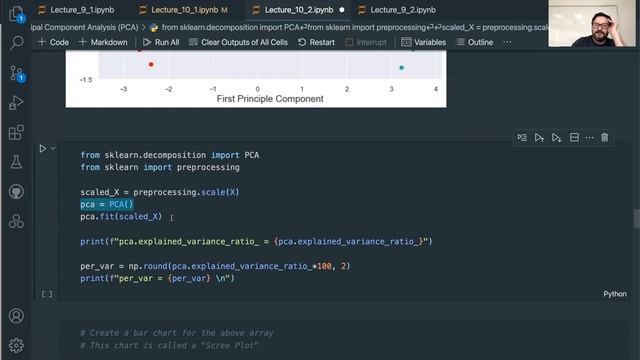Click the code cell breadcrumb segment
640x360 pixels.
click(349, 27)
